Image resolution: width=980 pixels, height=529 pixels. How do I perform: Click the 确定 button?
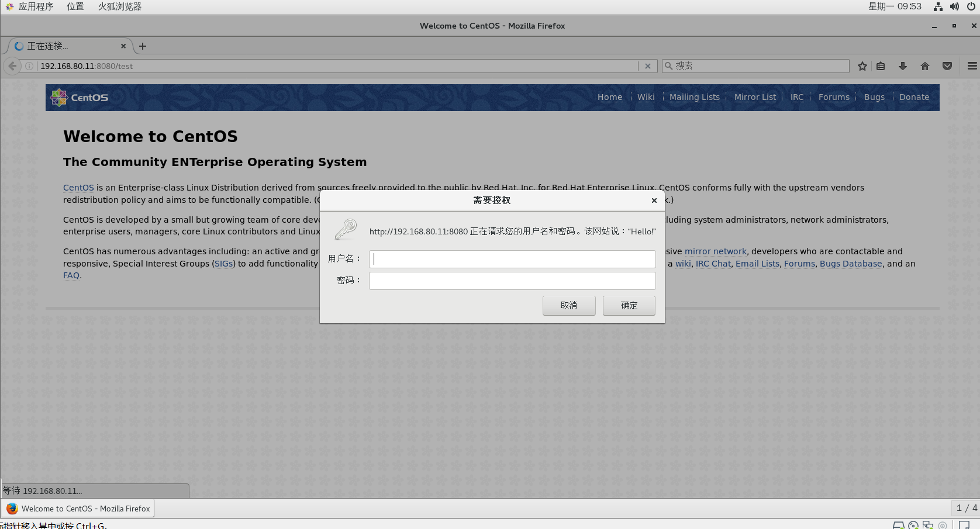(629, 306)
